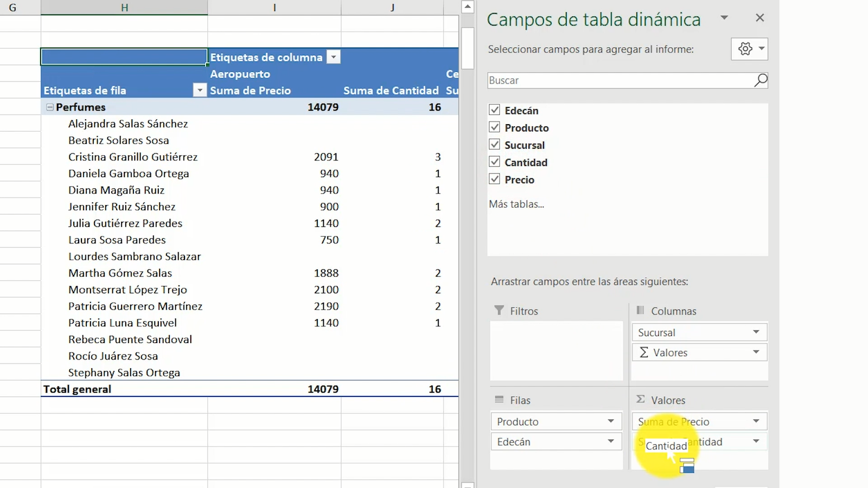Uncheck the Cantidad field checkbox
Screen dimensions: 868x488
tap(494, 162)
